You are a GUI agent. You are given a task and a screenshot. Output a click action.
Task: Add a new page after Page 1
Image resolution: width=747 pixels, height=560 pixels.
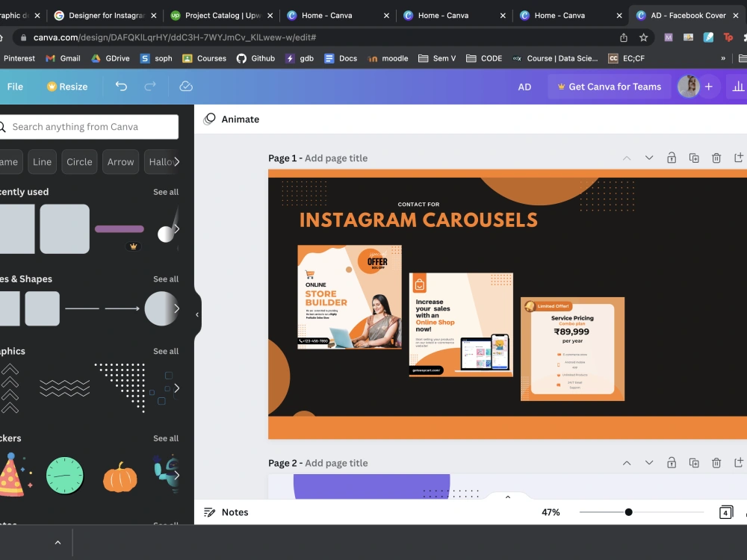click(x=739, y=158)
